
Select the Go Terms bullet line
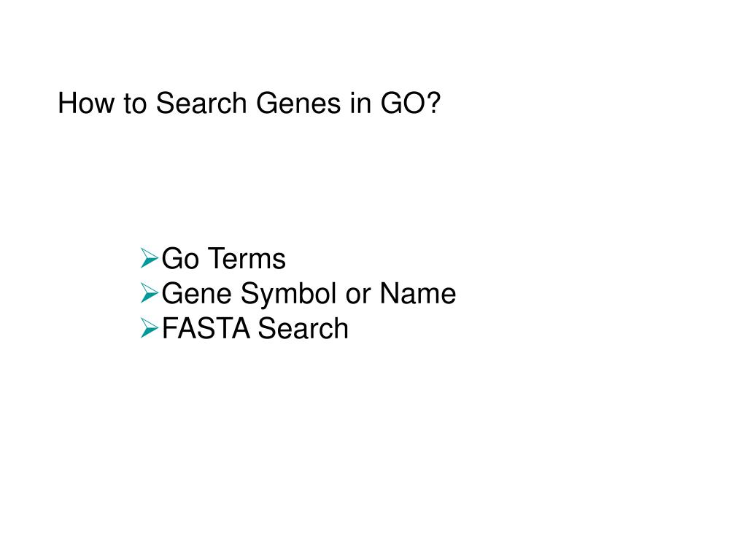(x=213, y=259)
